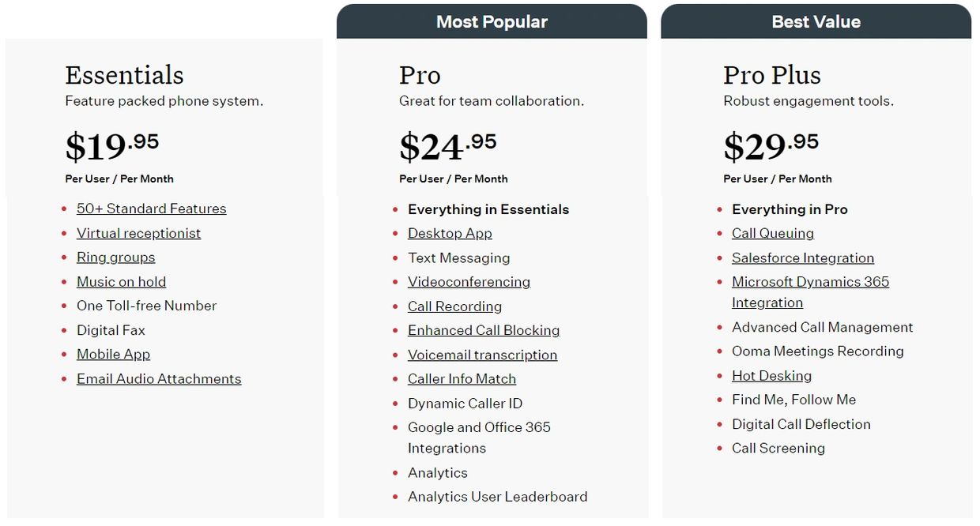The width and height of the screenshot is (980, 526).
Task: Select the Music on hold link
Action: [x=121, y=281]
